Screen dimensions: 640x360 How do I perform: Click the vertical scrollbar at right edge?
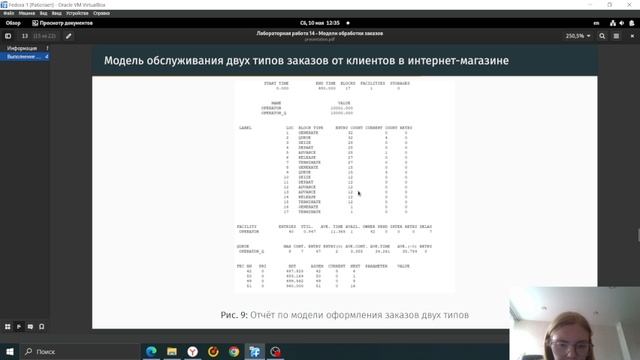(638, 235)
